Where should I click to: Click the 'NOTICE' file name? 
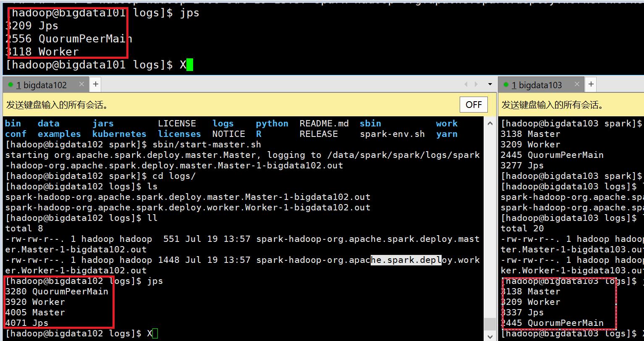pos(228,134)
